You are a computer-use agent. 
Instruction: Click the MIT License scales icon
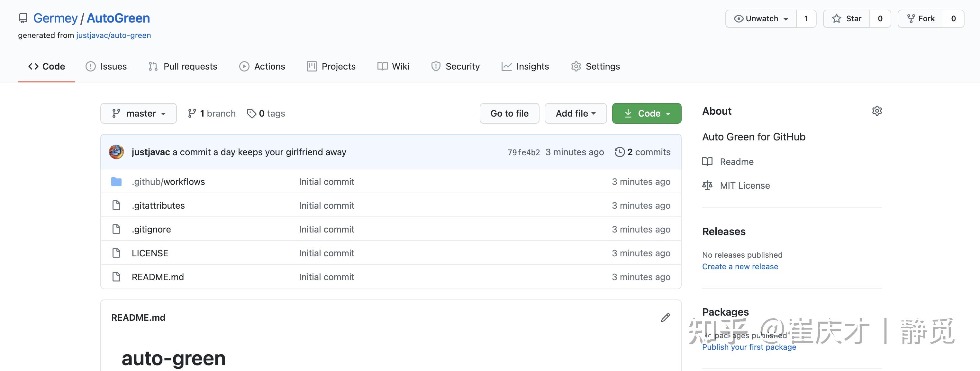(x=707, y=185)
